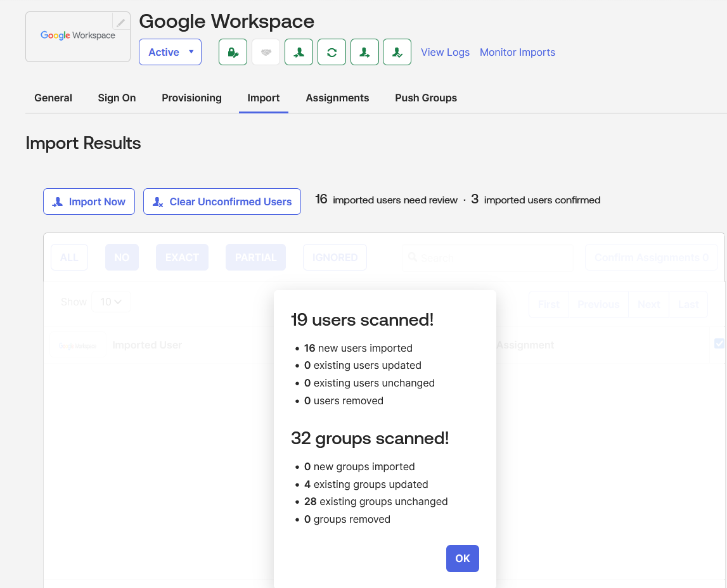Click the green lock and key icon

[x=233, y=53]
